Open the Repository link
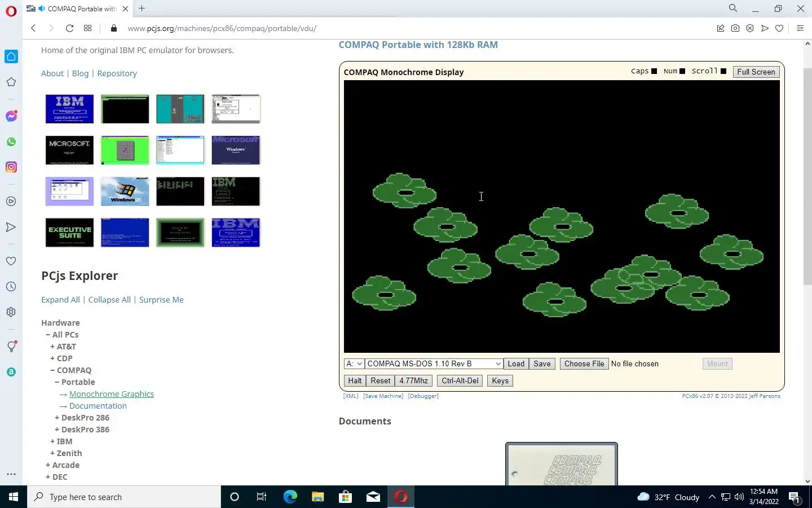The image size is (812, 508). (117, 73)
